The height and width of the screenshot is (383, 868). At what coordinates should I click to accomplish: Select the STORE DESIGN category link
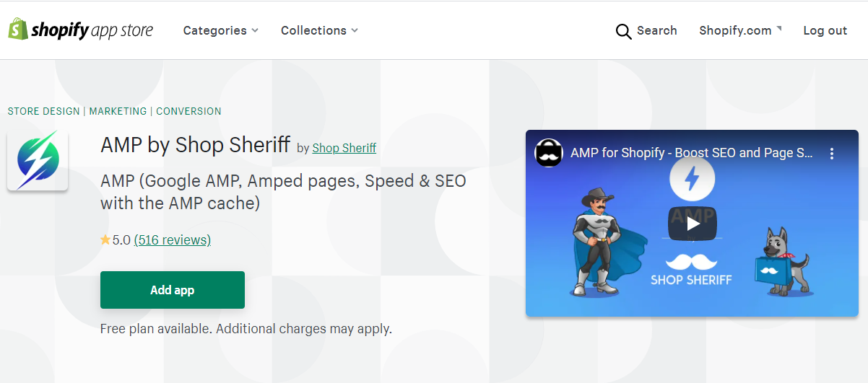pyautogui.click(x=43, y=111)
